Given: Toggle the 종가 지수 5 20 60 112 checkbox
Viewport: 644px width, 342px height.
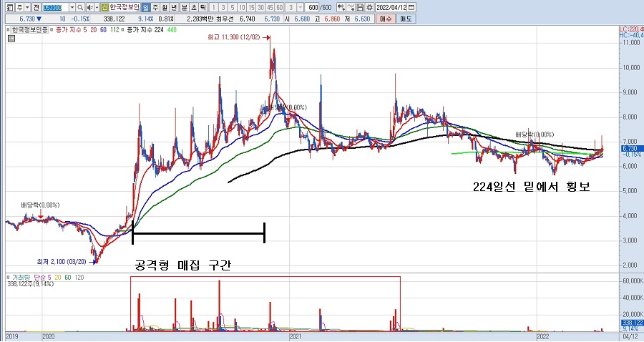Looking at the screenshot, I should point(52,29).
